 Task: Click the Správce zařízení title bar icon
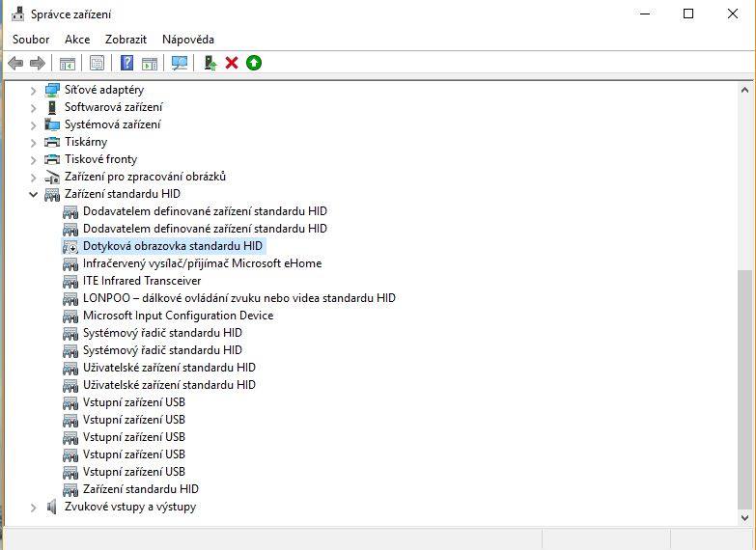pos(17,14)
